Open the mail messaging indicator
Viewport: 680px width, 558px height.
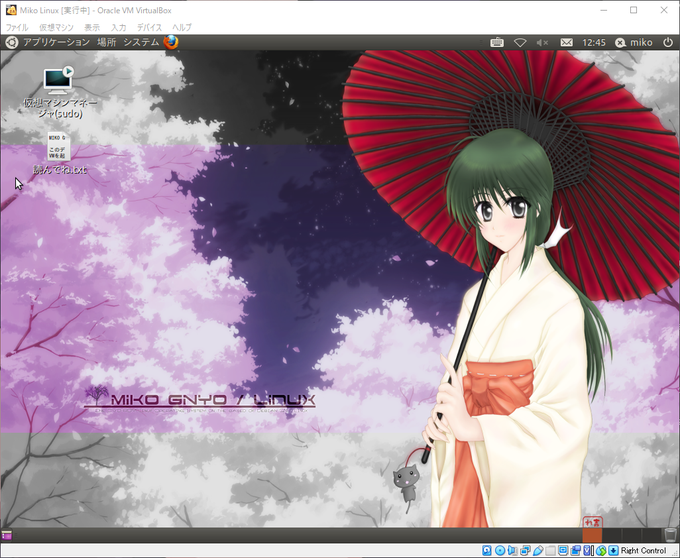point(566,42)
